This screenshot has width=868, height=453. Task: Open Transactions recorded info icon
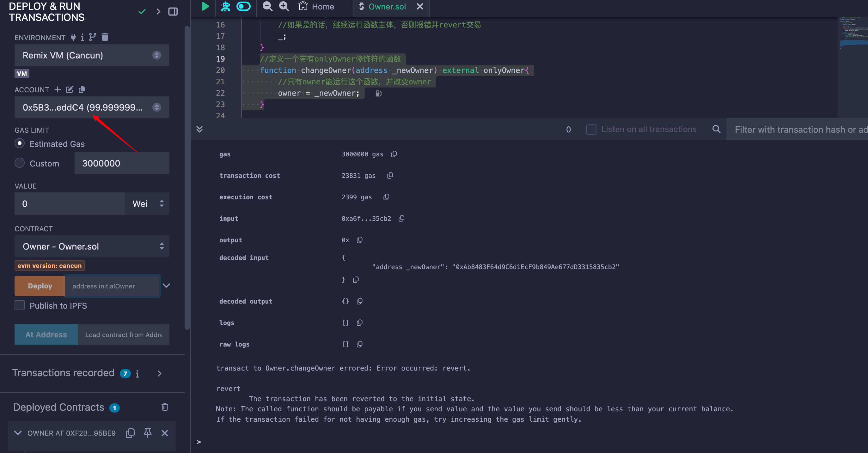coord(137,373)
